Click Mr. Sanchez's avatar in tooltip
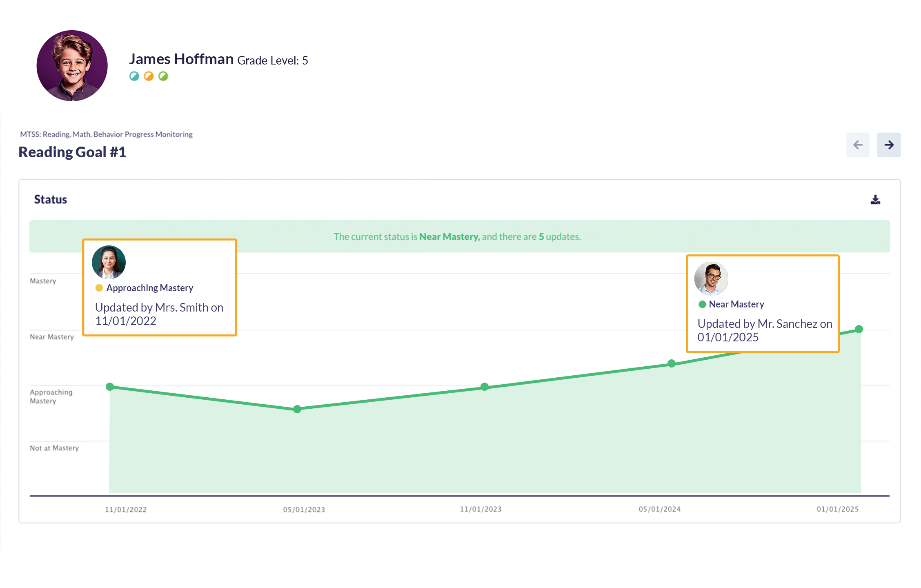921x588 pixels. point(711,278)
